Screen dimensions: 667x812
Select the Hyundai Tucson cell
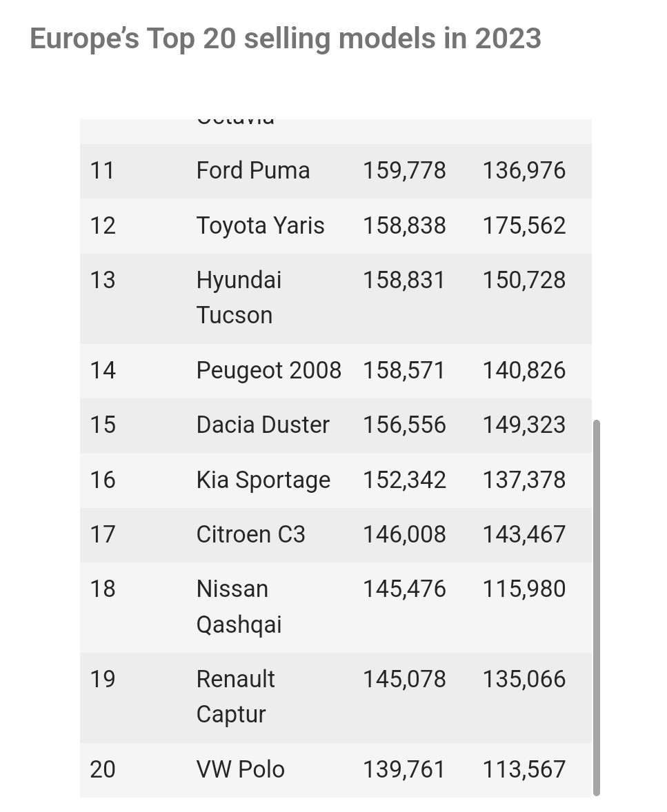coord(239,297)
